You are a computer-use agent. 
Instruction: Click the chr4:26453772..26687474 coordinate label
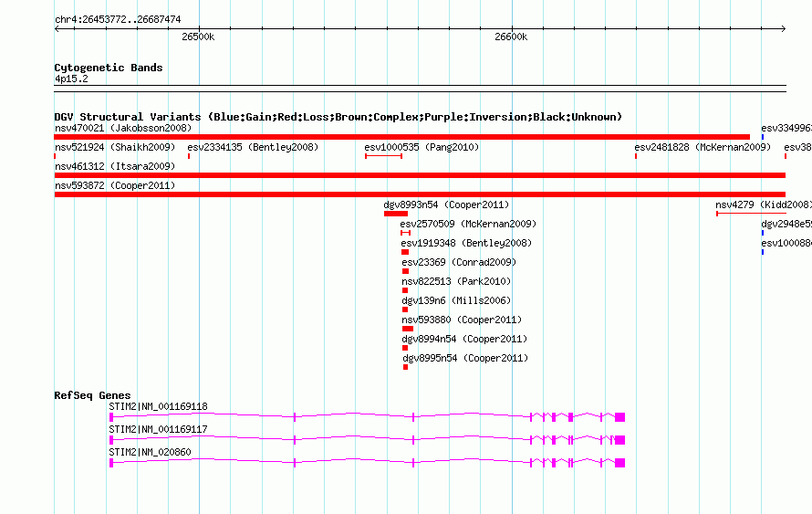click(x=118, y=19)
